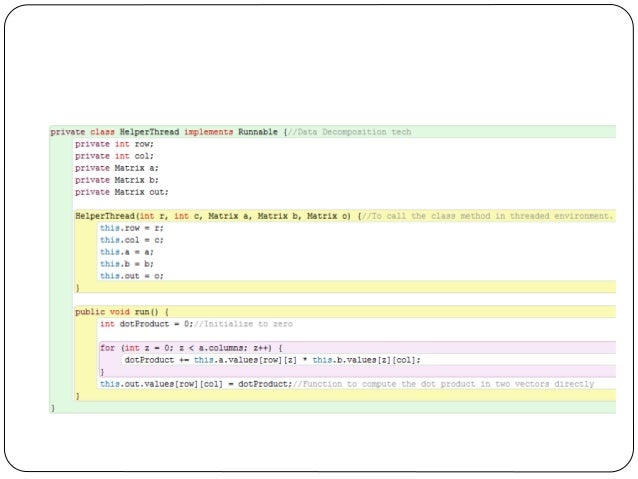The image size is (638, 479).
Task: Click the constructor's closing brace
Action: pyautogui.click(x=77, y=288)
